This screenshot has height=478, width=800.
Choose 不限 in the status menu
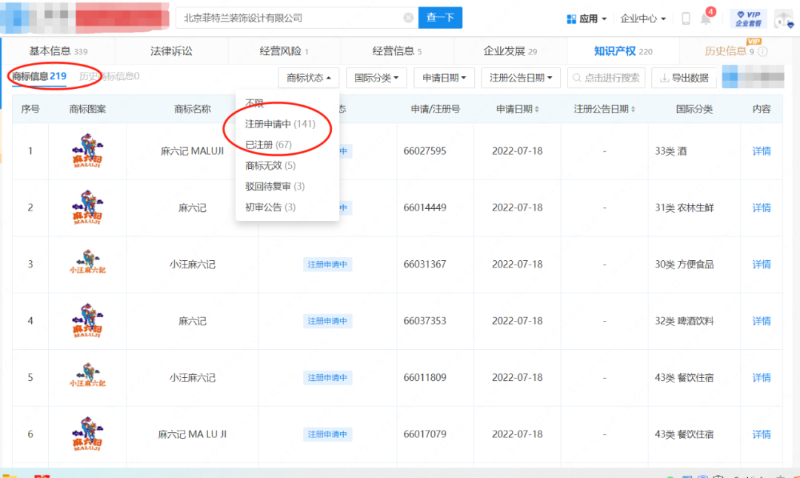[x=254, y=104]
